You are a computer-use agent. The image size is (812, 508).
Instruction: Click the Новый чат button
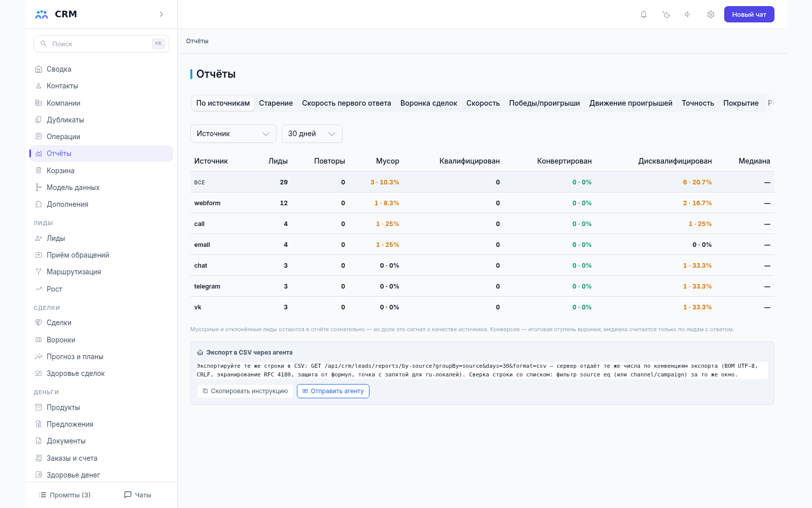(x=749, y=14)
